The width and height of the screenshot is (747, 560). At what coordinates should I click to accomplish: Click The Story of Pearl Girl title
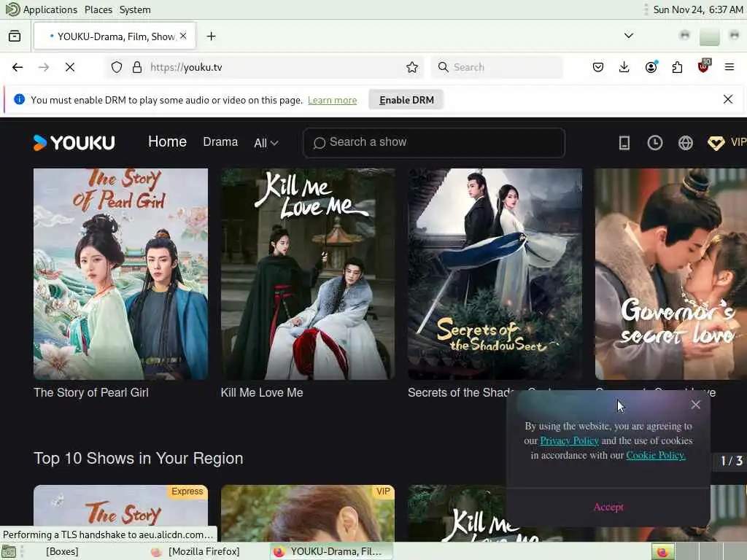pos(91,393)
